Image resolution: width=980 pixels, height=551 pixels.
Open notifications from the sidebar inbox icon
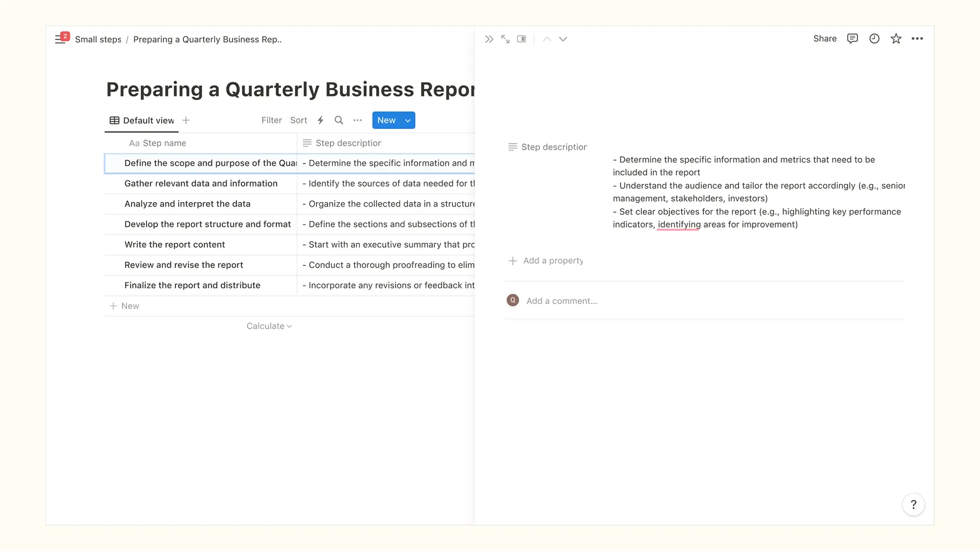[x=61, y=39]
